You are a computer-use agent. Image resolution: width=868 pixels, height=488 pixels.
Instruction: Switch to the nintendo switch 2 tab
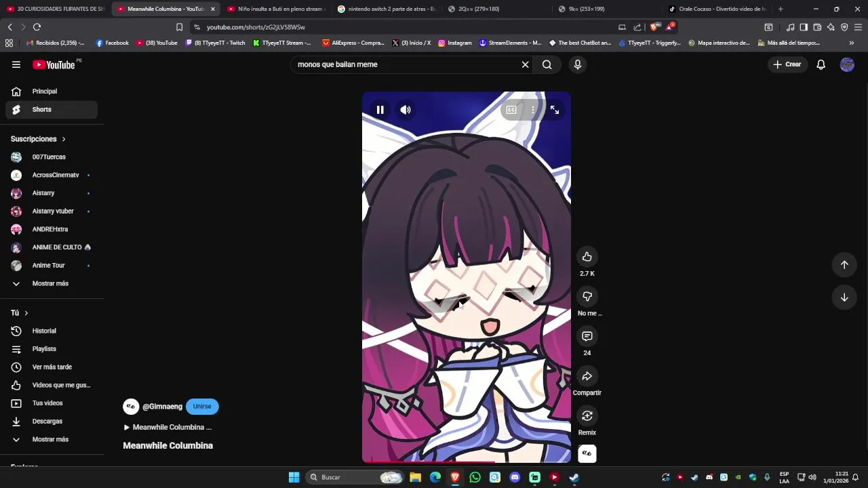(x=387, y=9)
